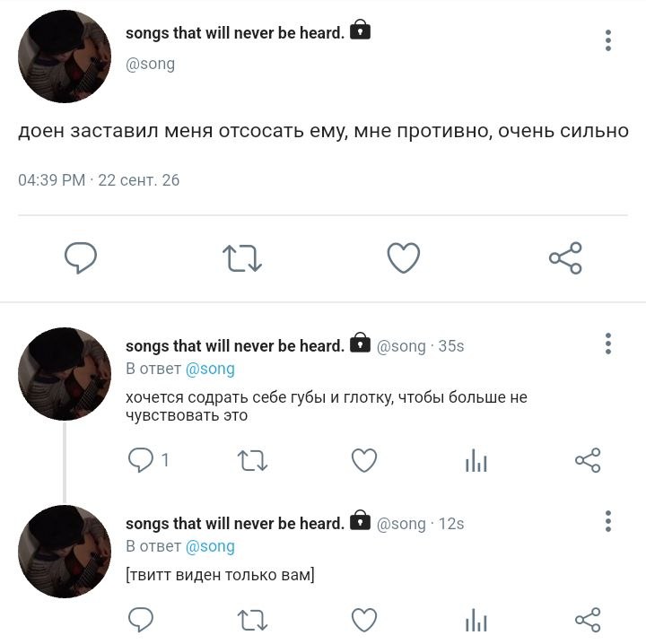This screenshot has height=644, width=646.
Task: Share the 35s reply
Action: (x=588, y=460)
